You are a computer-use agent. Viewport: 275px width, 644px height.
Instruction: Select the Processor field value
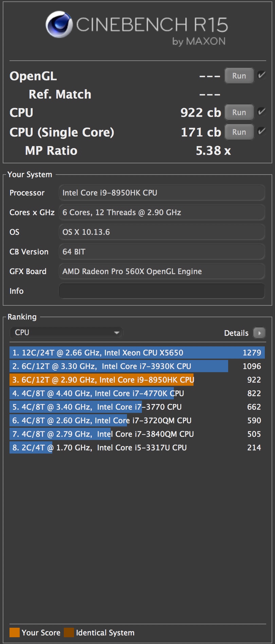click(162, 193)
